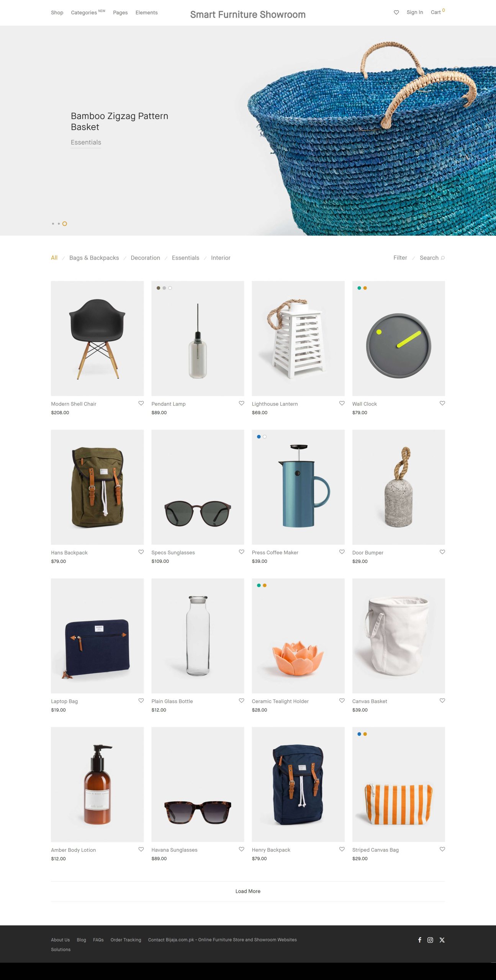
Task: Open the X social link in footer
Action: pos(442,940)
